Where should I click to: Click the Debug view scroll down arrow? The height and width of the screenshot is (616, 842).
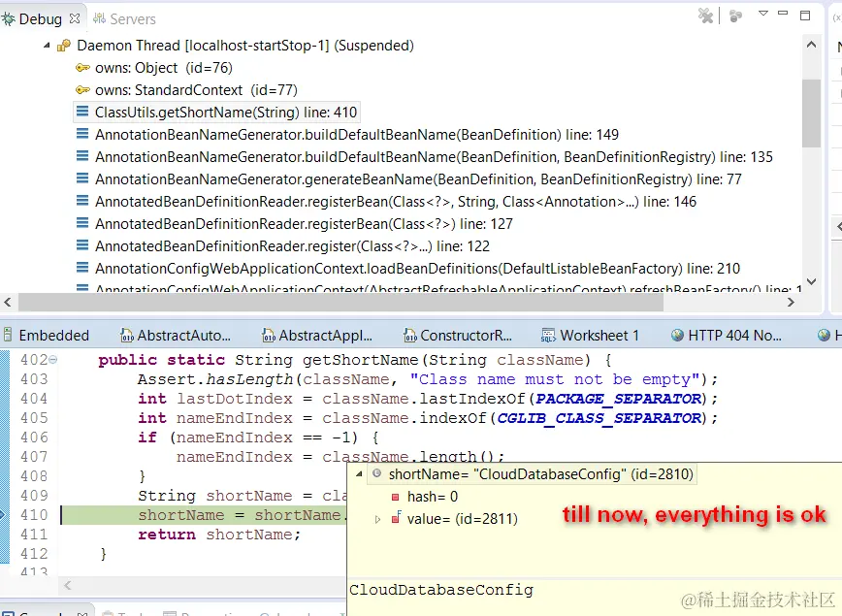(x=811, y=281)
